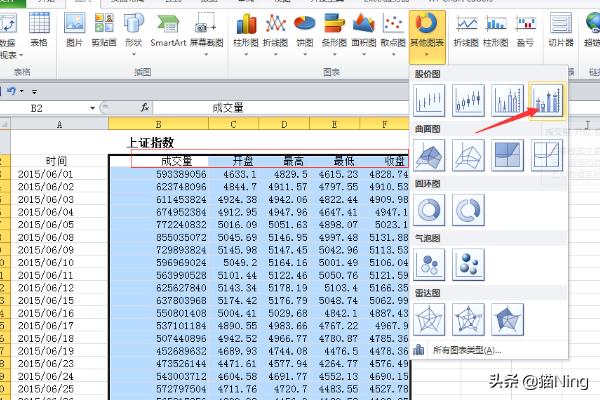Insert Line sparkline (折线图)
This screenshot has height=400, width=600.
click(466, 30)
